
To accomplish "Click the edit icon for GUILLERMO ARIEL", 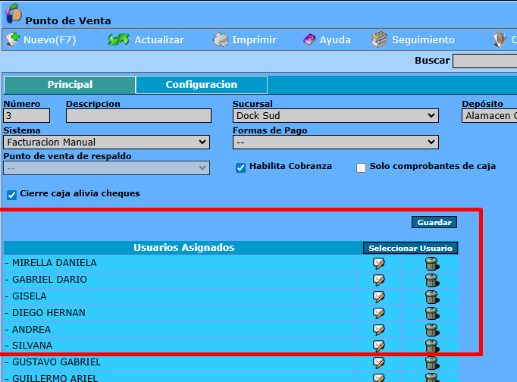I will (x=379, y=378).
